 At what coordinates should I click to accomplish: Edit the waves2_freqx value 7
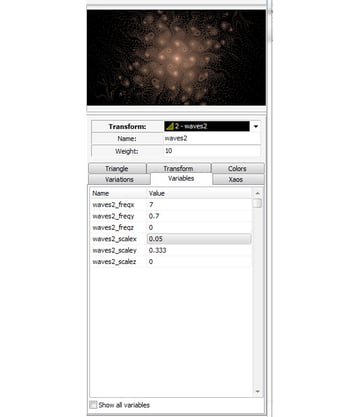[199, 205]
